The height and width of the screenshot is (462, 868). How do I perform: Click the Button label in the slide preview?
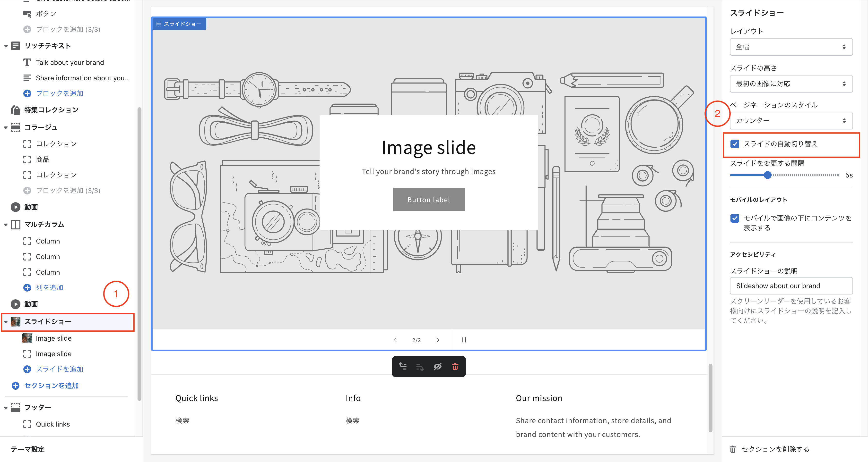click(428, 199)
